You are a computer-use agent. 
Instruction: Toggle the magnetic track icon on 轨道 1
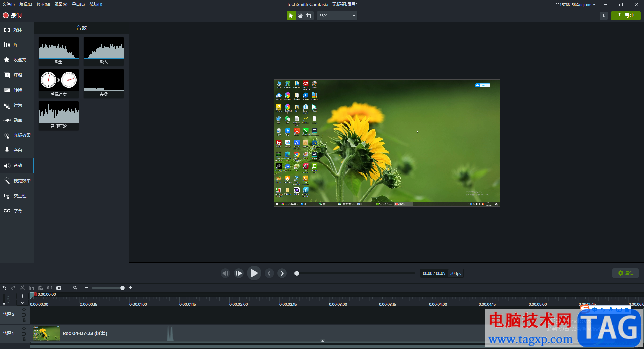[x=24, y=334]
